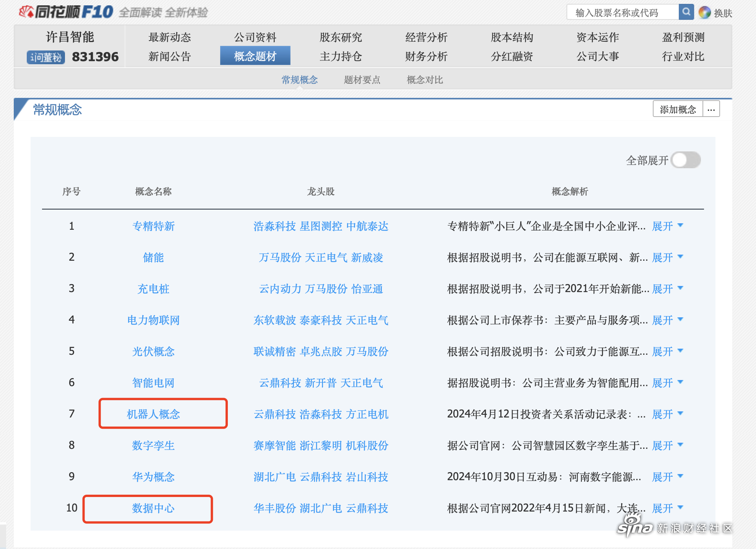Open the 行业对比 menu
756x549 pixels.
[x=683, y=57]
